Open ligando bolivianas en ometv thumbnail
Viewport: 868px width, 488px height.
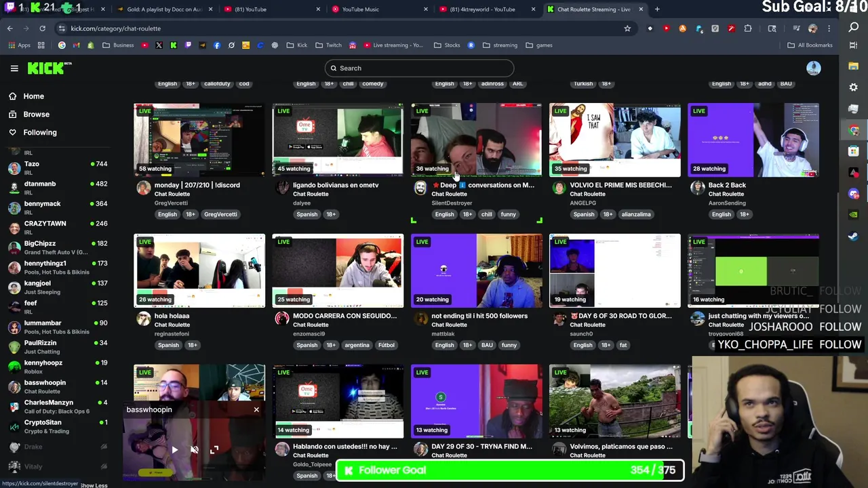point(338,140)
